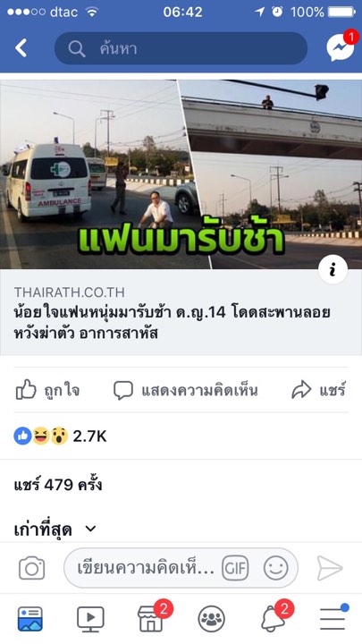Open the GIF picker
362x644 pixels.
[x=235, y=568]
